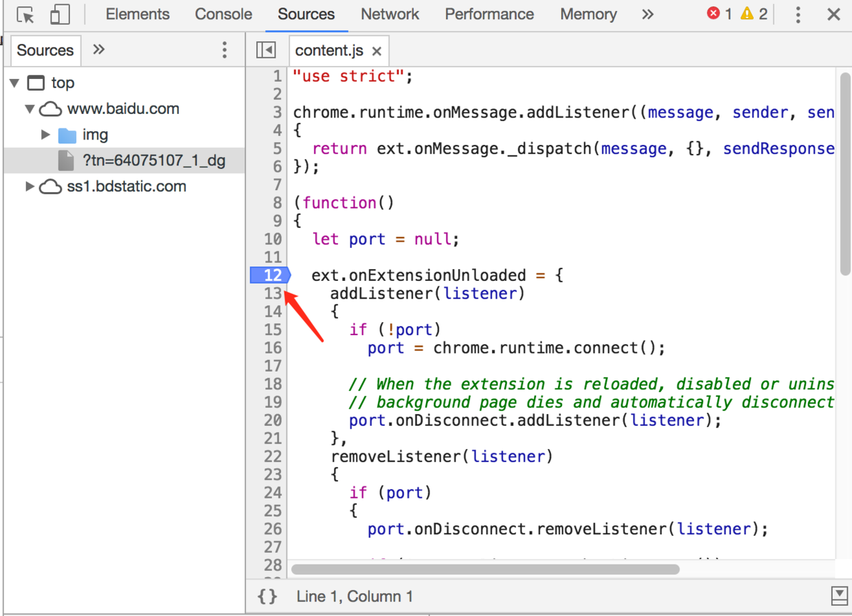Click the (function() text on line 8
852x616 pixels.
344,203
